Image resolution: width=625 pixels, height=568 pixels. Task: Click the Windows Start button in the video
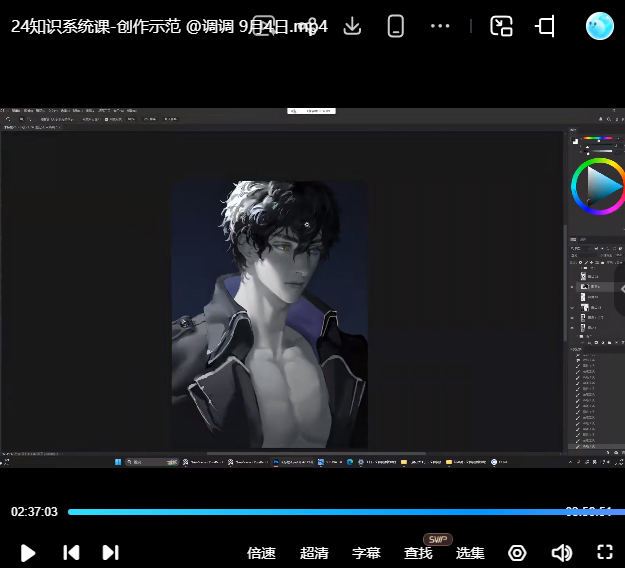[x=118, y=462]
